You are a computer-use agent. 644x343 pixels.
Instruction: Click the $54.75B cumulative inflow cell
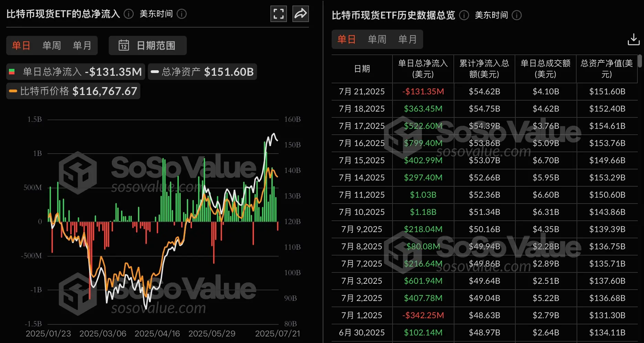point(484,109)
